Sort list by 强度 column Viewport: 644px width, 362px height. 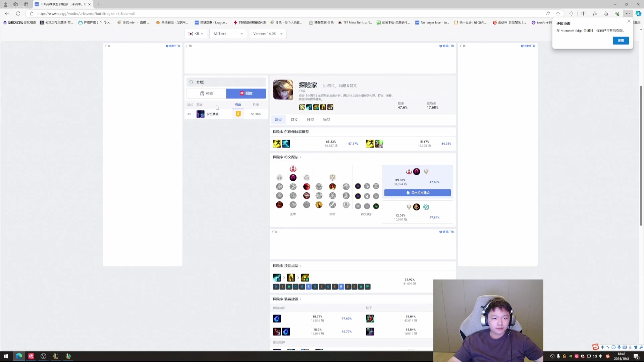pos(238,105)
